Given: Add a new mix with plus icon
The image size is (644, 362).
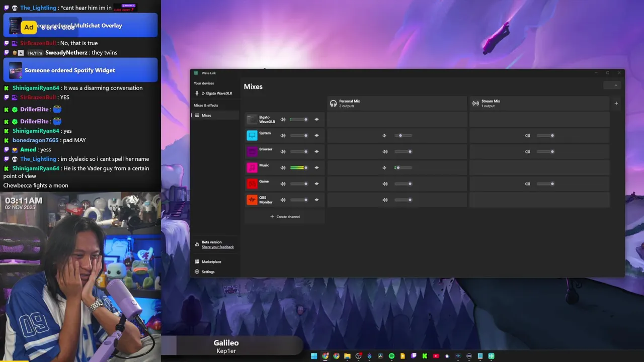Looking at the screenshot, I should (616, 104).
